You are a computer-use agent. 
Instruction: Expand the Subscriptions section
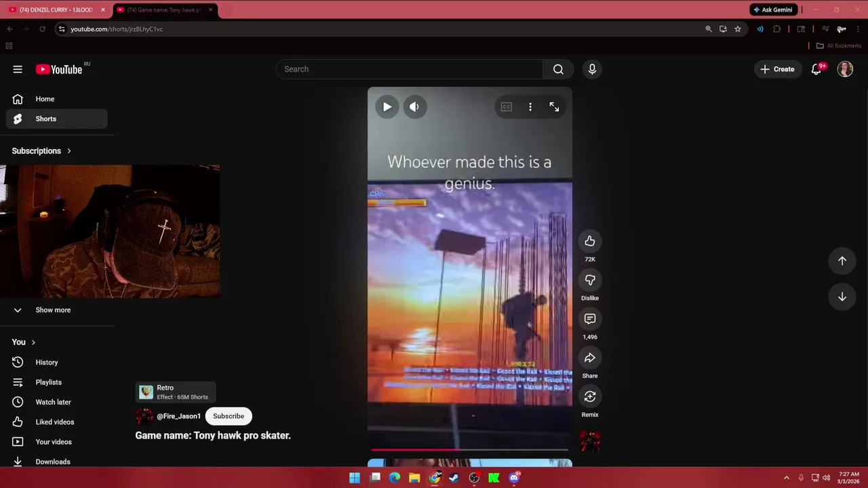(41, 151)
